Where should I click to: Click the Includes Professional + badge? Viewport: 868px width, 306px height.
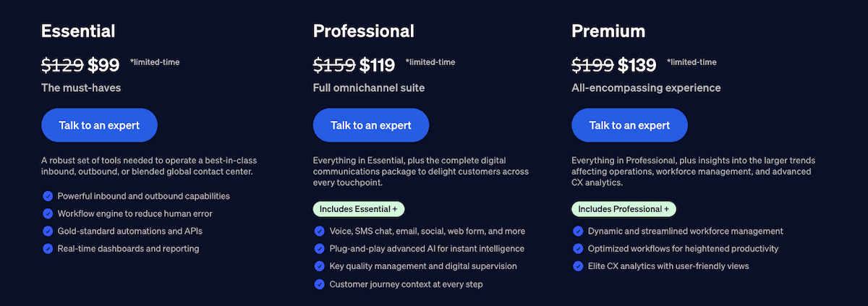click(x=624, y=209)
